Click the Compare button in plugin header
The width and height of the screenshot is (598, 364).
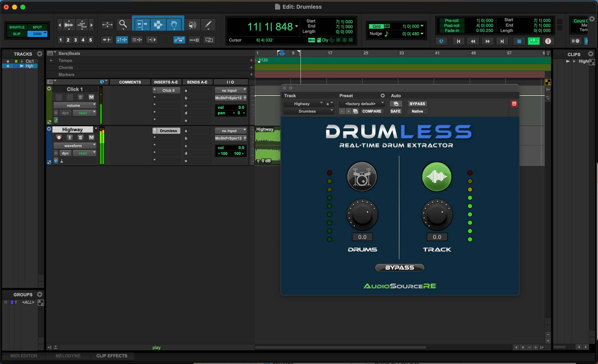[x=372, y=111]
